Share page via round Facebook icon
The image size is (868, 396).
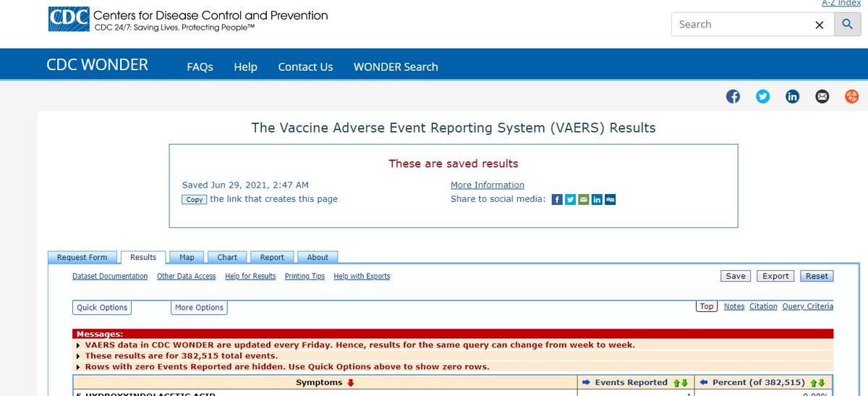point(733,96)
